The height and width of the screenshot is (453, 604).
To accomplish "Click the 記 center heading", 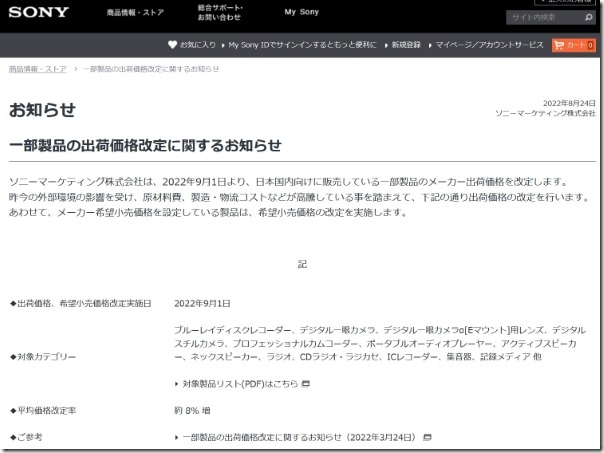I will coord(302,264).
